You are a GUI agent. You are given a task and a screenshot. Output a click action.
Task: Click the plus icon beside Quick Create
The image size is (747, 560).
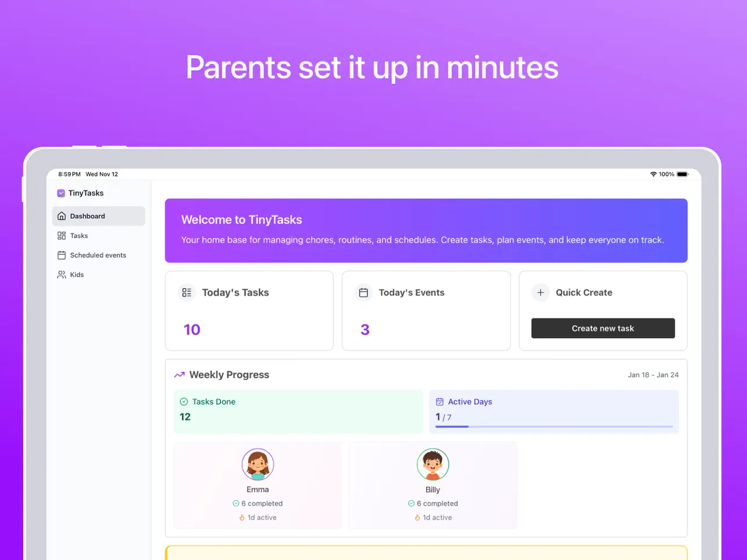(540, 293)
